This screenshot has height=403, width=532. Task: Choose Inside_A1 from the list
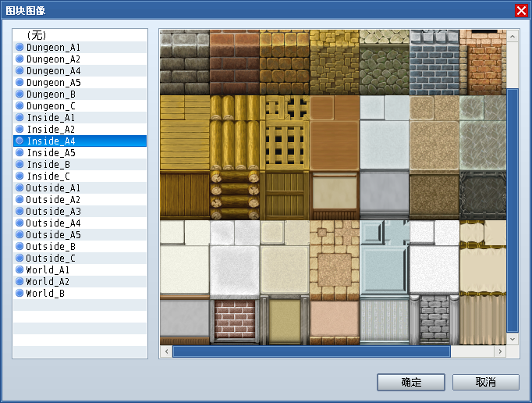point(80,118)
